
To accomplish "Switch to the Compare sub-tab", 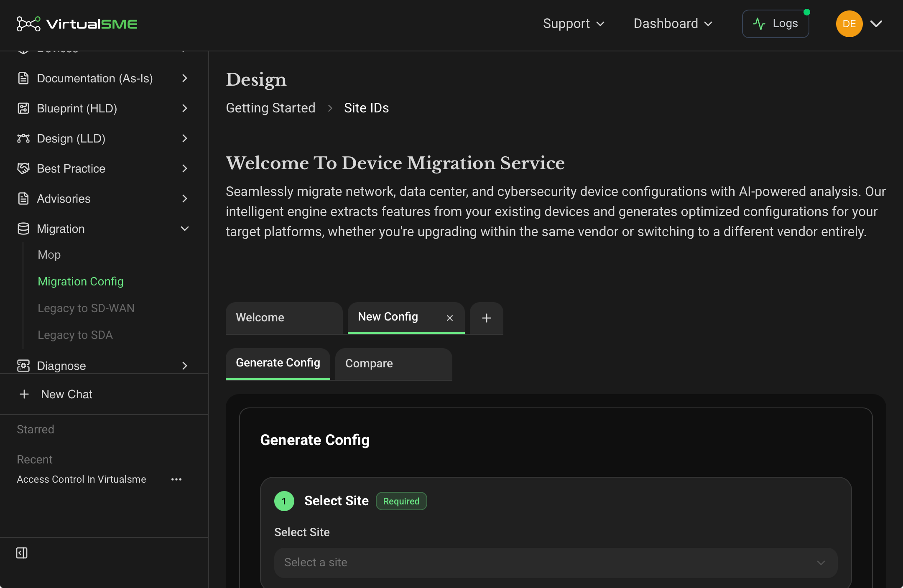I will (394, 364).
